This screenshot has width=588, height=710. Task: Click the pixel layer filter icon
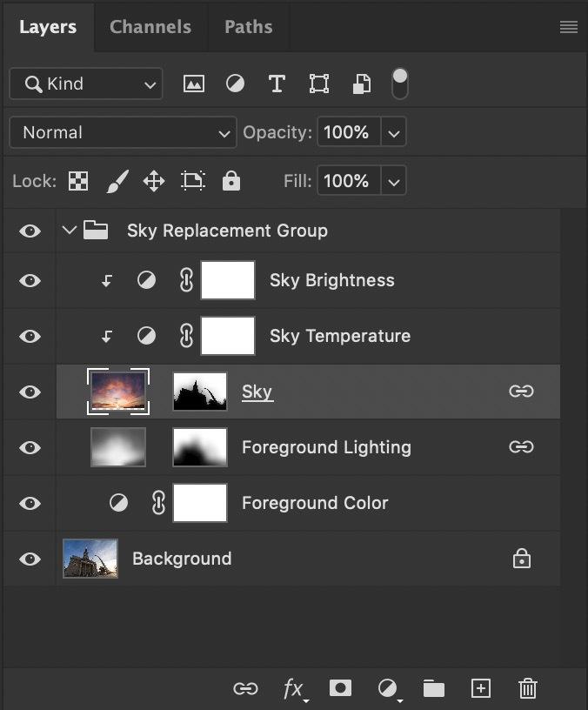coord(193,84)
